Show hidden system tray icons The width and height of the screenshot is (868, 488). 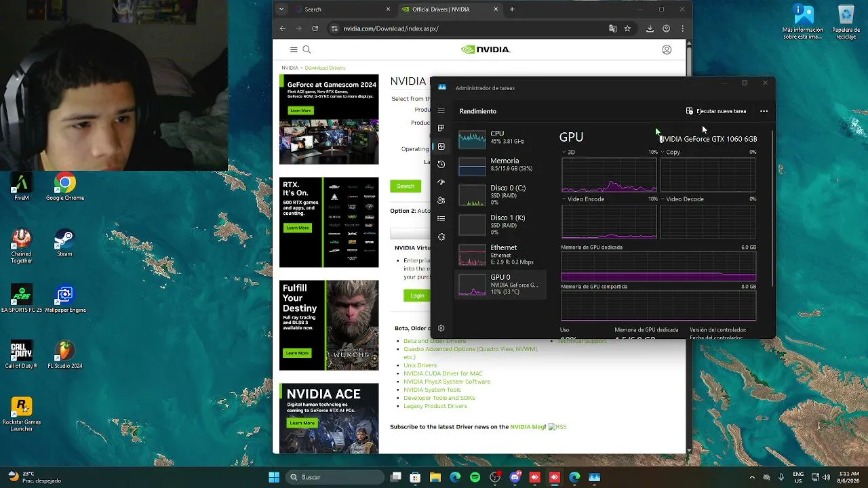(x=751, y=477)
